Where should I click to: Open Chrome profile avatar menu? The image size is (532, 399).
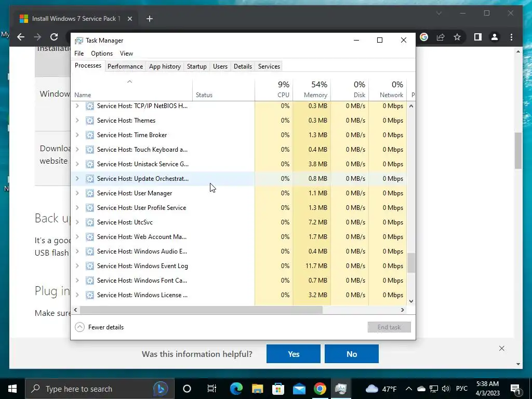(495, 37)
